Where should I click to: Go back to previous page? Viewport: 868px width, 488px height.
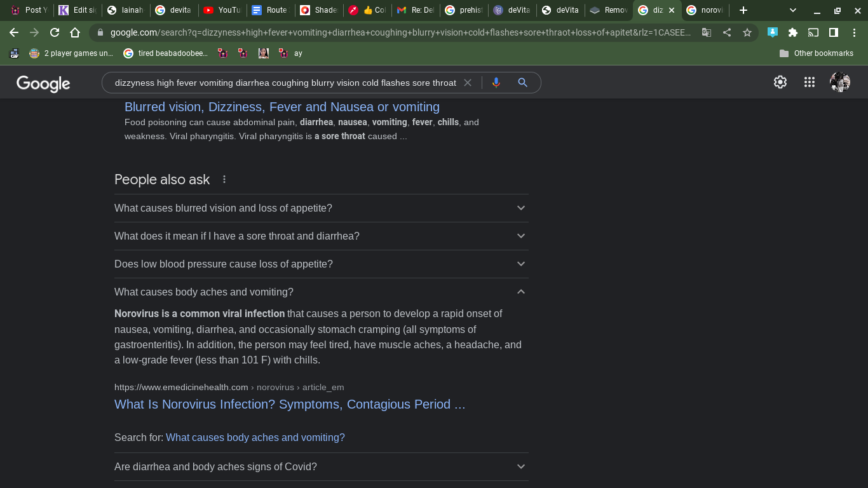[x=14, y=32]
